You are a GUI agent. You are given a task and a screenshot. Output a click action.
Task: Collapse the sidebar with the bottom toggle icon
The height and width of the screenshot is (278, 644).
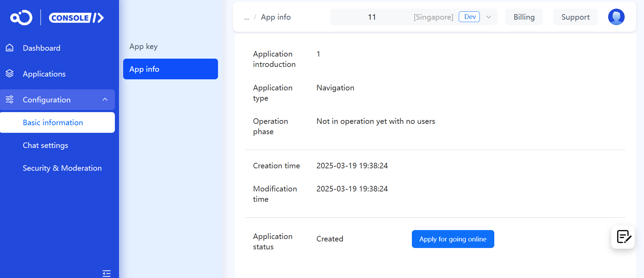point(107,274)
